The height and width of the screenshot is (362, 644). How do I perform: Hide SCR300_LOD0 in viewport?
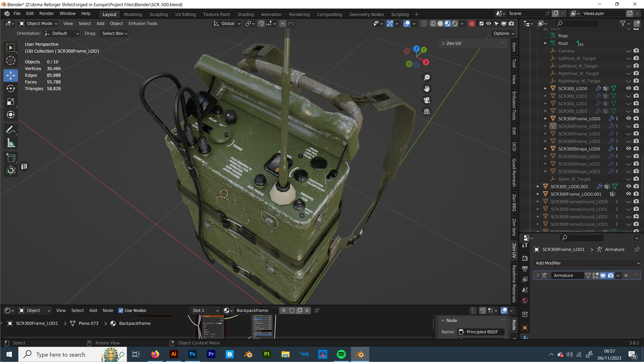tap(628, 88)
